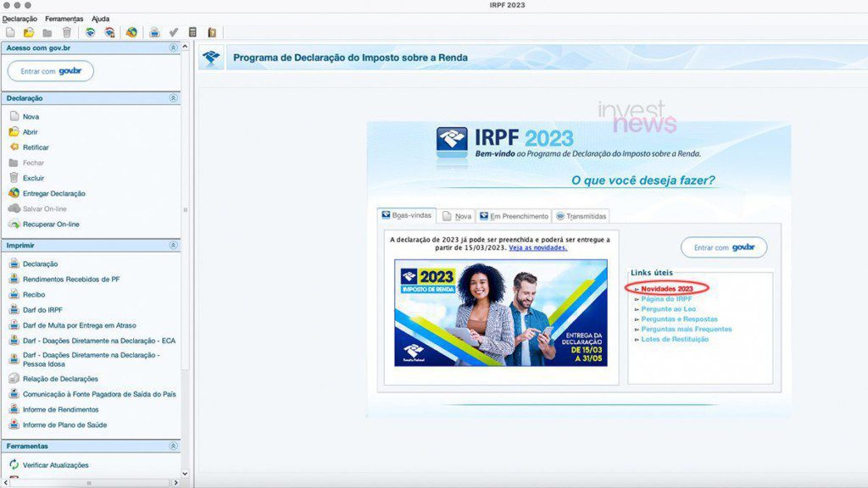Click the globe transmit toolbar icon
Screen dimensions: 868x488
pyautogui.click(x=131, y=33)
